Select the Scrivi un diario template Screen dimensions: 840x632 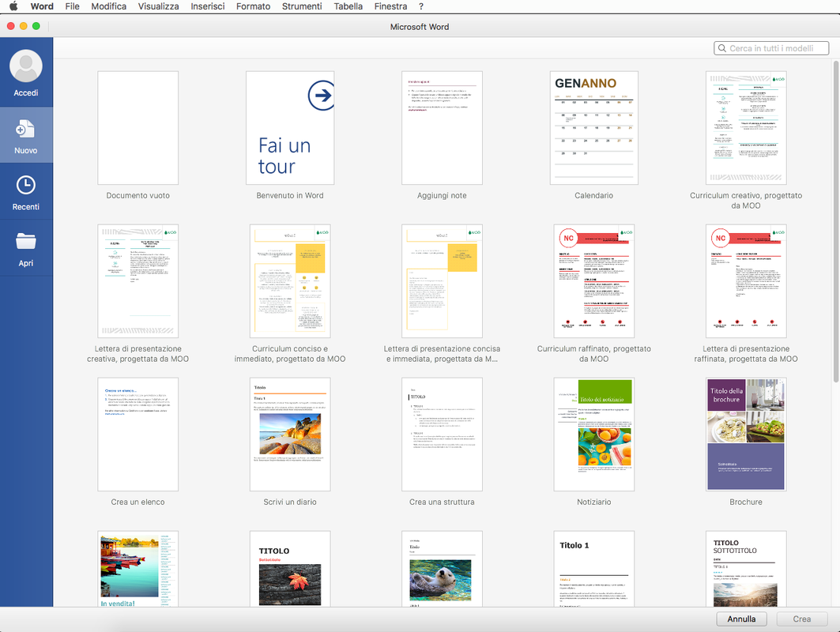pyautogui.click(x=290, y=434)
